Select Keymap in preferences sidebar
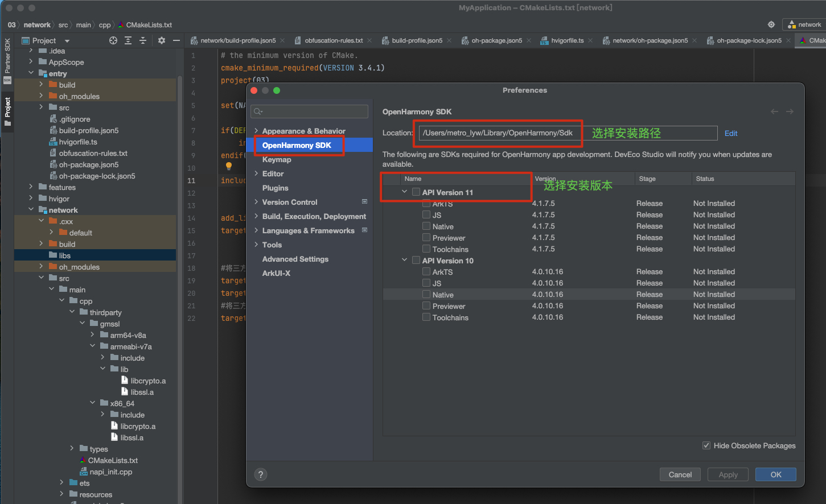The height and width of the screenshot is (504, 826). [x=277, y=159]
